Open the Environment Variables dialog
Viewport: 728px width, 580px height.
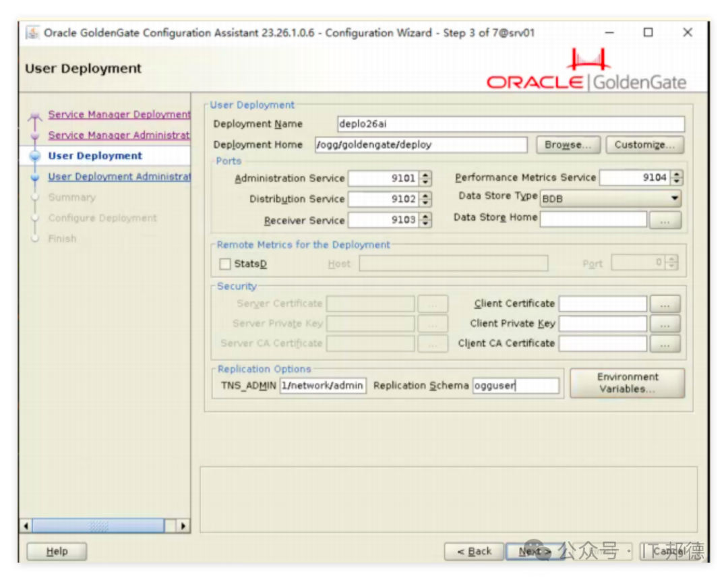tap(628, 383)
